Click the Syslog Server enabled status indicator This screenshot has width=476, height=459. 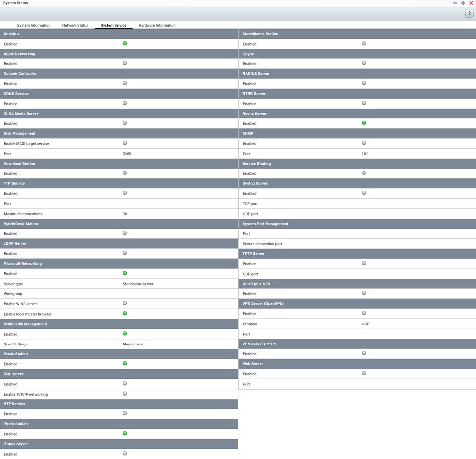pos(364,193)
